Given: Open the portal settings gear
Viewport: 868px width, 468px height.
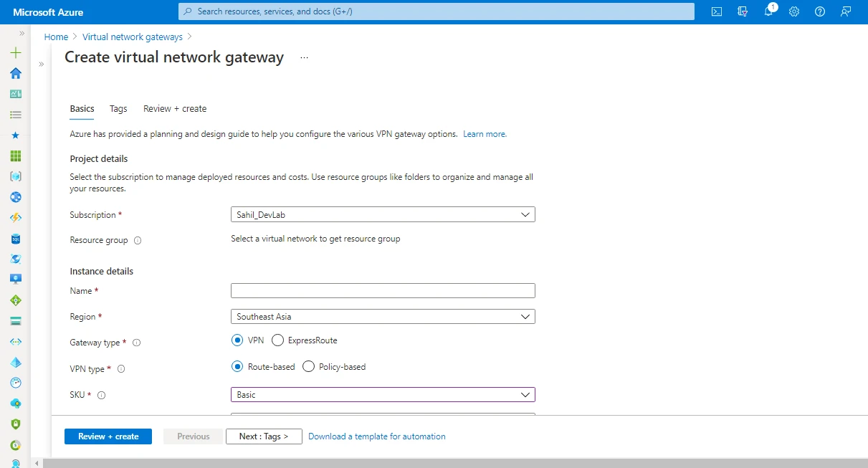Looking at the screenshot, I should coord(793,11).
